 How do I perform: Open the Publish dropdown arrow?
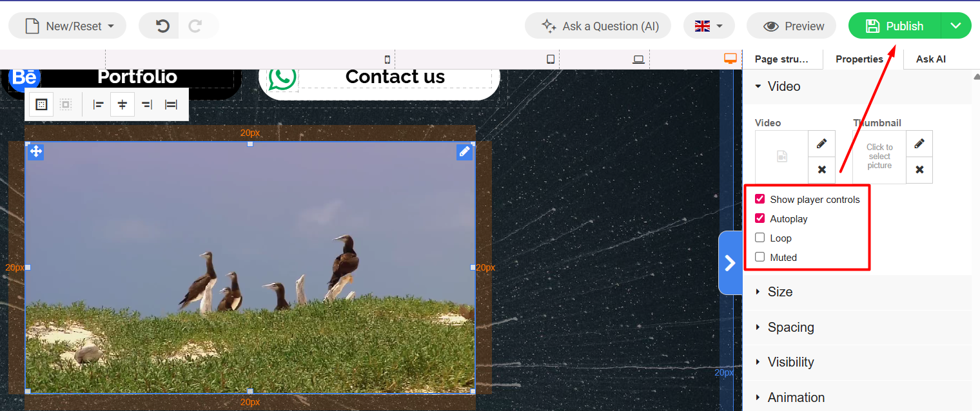click(x=955, y=26)
